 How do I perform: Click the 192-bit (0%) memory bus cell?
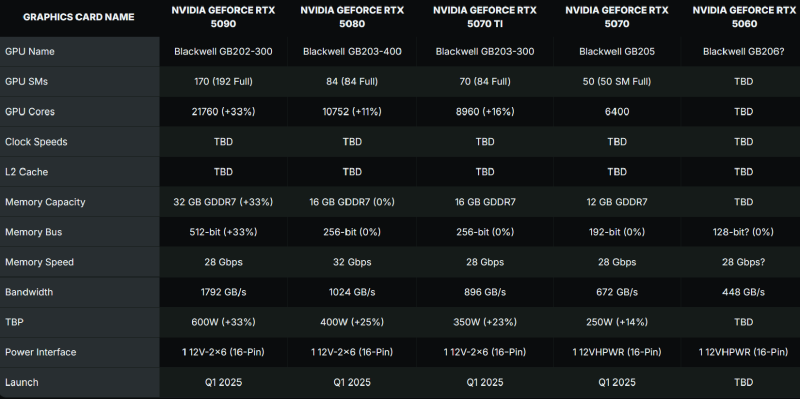pyautogui.click(x=617, y=232)
